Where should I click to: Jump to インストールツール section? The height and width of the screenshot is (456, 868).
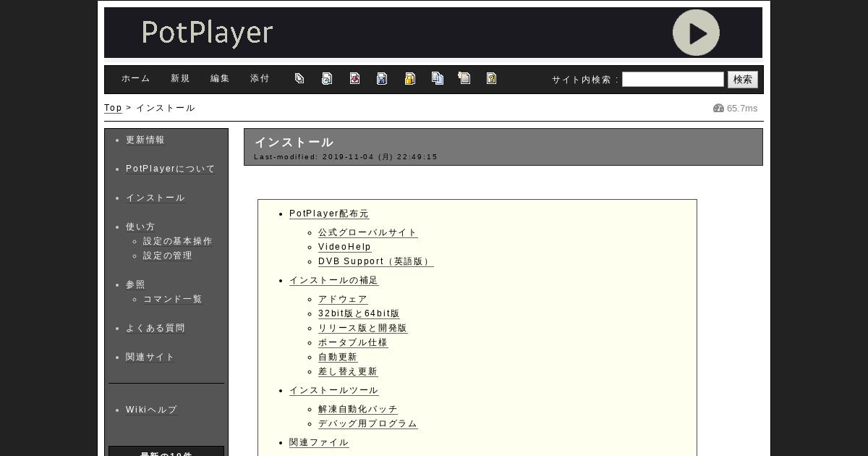334,390
